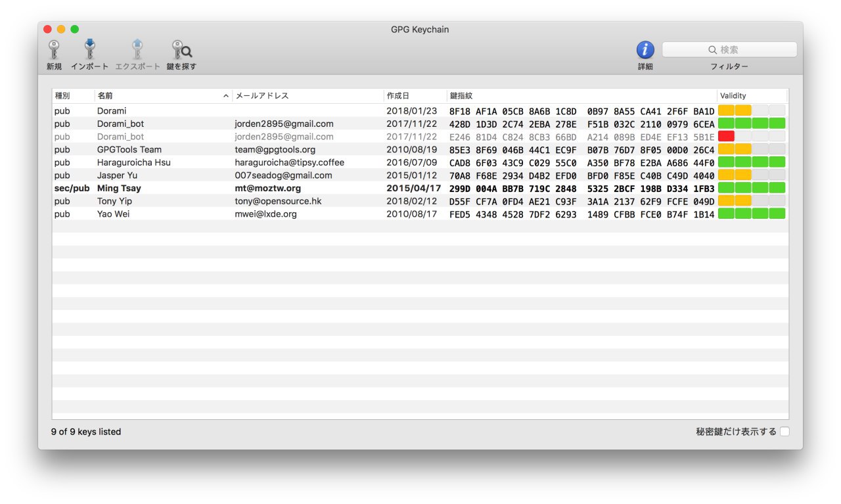Viewport: 841px width, 504px height.
Task: Open 鍵を探す key search tool
Action: pos(181,50)
